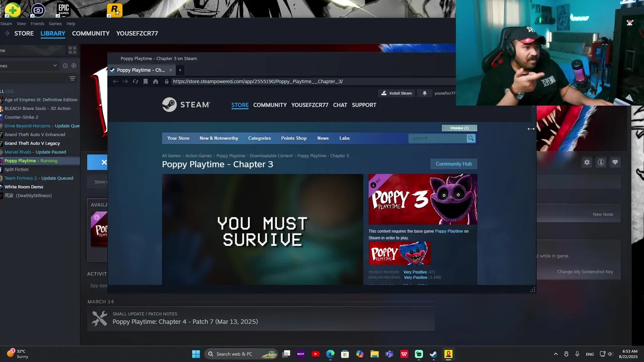644x362 pixels.
Task: Open the Rockstar Games desktop shortcut
Action: tap(114, 10)
